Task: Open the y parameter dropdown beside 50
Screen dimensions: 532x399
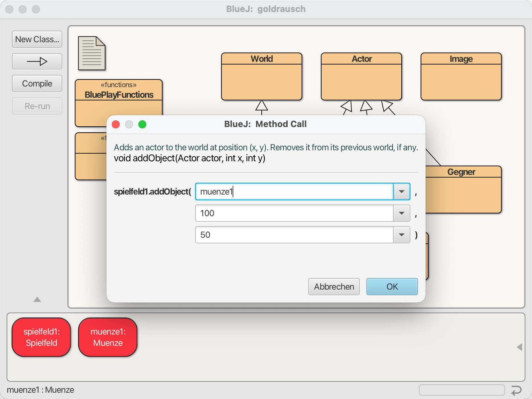Action: tap(402, 235)
